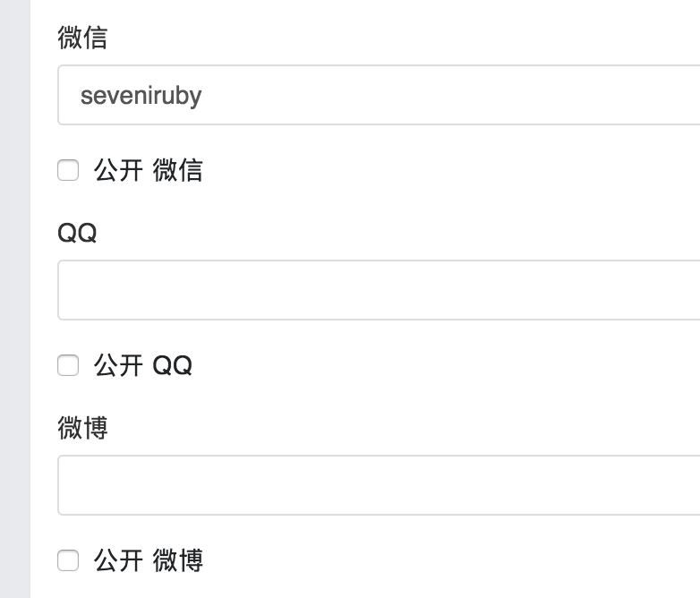
Task: Click the word 微信 in the 公开 微信 option
Action: coord(177,170)
